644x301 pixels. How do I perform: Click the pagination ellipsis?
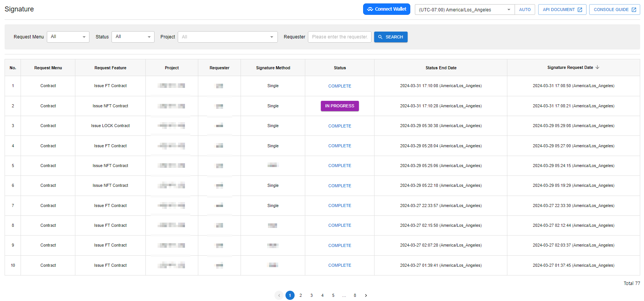(x=344, y=296)
